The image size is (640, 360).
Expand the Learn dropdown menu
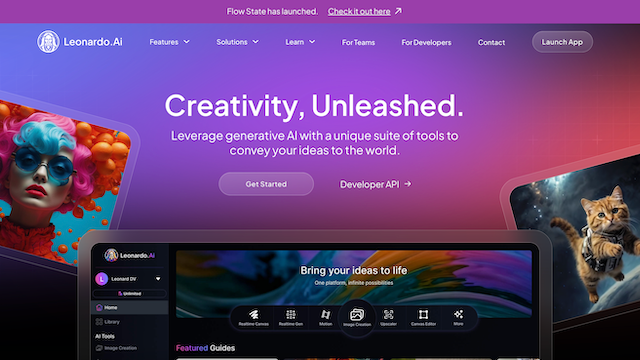[300, 42]
